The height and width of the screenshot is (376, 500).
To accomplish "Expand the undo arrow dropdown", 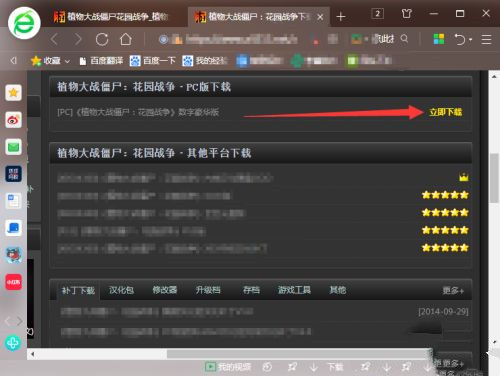I will coord(471,40).
